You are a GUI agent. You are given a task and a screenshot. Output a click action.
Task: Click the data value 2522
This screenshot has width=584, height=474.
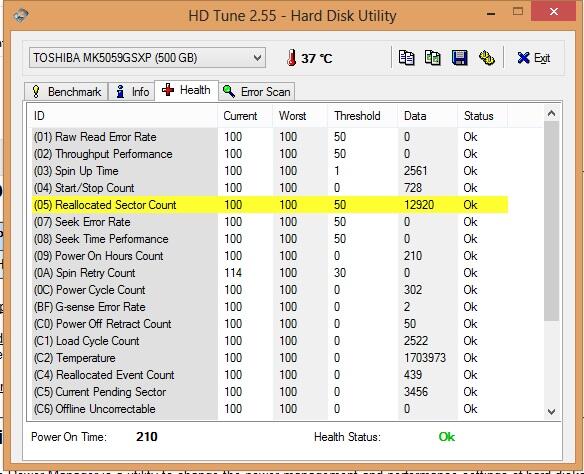pyautogui.click(x=416, y=341)
